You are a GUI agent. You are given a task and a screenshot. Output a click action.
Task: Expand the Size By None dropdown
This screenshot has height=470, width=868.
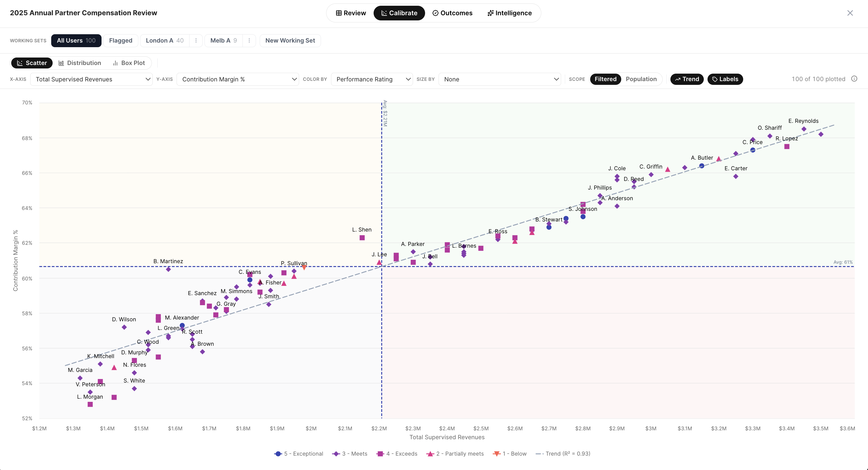(499, 79)
